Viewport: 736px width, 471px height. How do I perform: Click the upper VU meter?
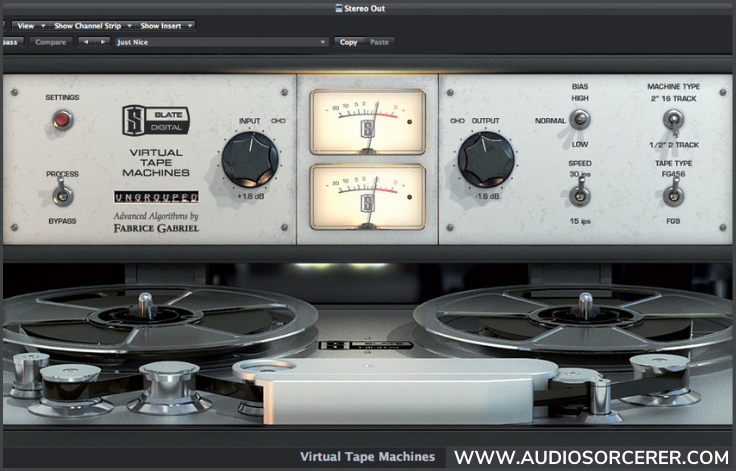368,122
